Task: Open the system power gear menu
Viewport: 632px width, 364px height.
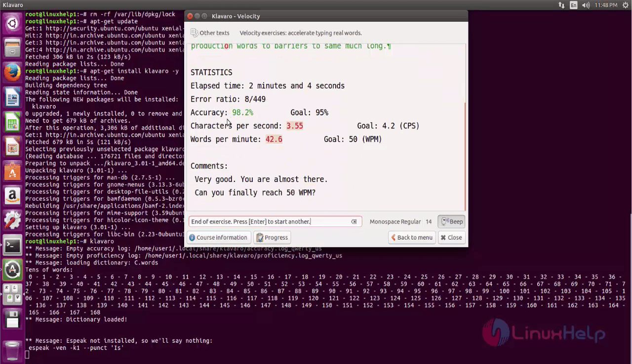Action: (x=625, y=5)
